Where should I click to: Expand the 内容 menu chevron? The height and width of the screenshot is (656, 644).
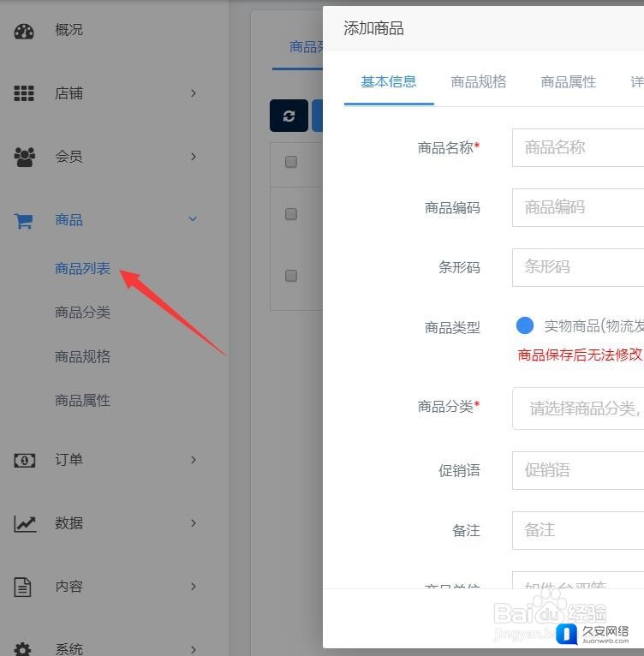point(193,587)
